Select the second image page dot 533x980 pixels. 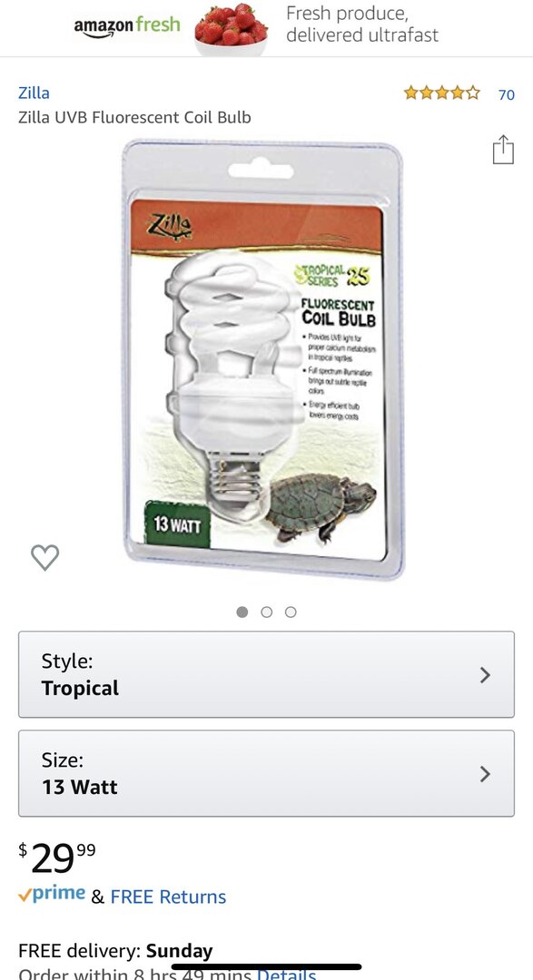coord(267,612)
